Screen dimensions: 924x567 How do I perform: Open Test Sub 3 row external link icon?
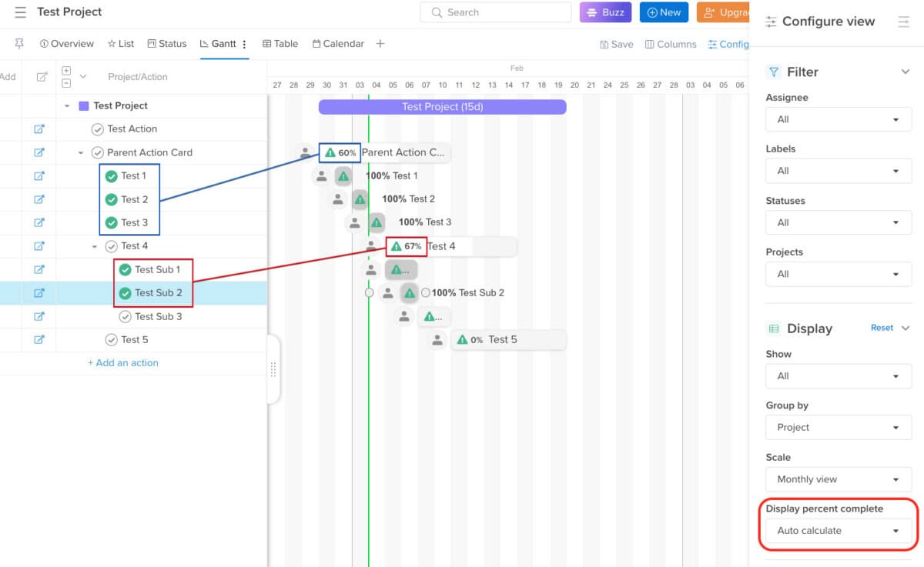point(39,316)
